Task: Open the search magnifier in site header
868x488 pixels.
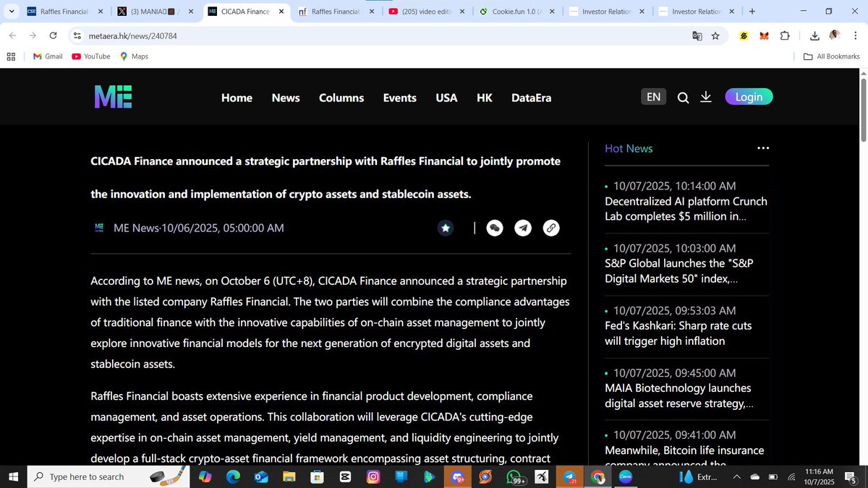Action: [683, 98]
